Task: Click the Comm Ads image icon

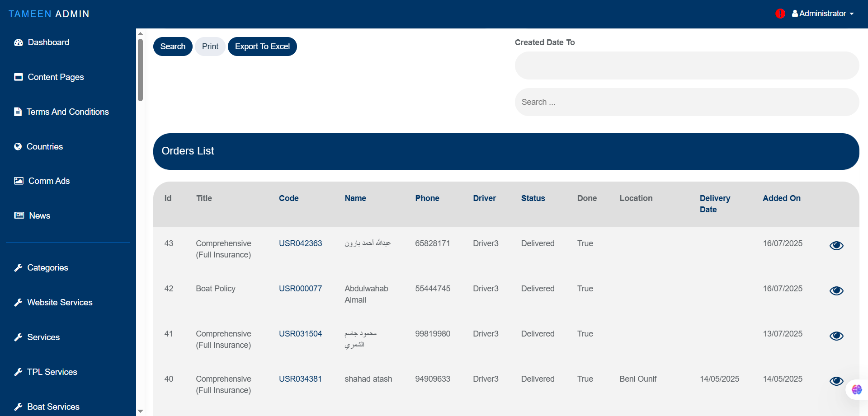Action: coord(19,181)
